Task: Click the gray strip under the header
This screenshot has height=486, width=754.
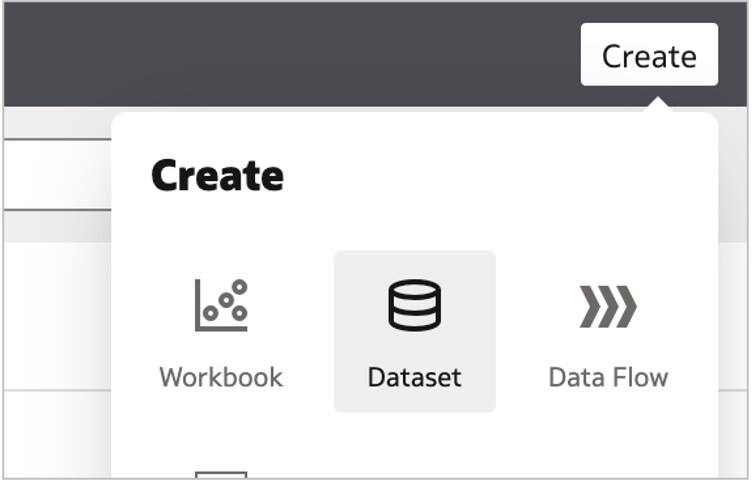Action: coord(55,122)
